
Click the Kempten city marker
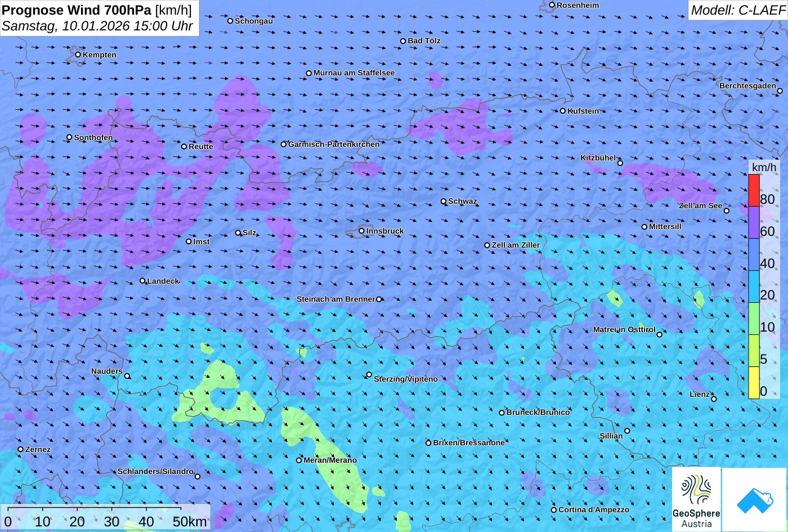pyautogui.click(x=78, y=55)
